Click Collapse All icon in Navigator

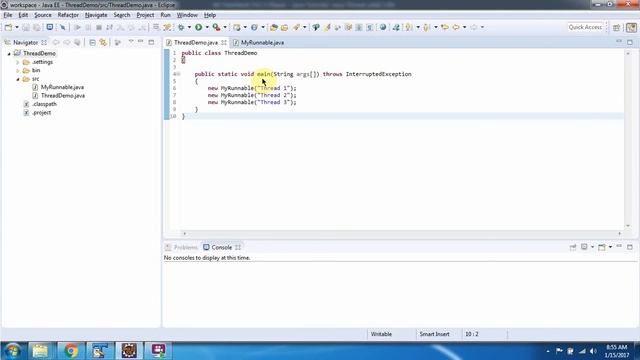[92, 42]
